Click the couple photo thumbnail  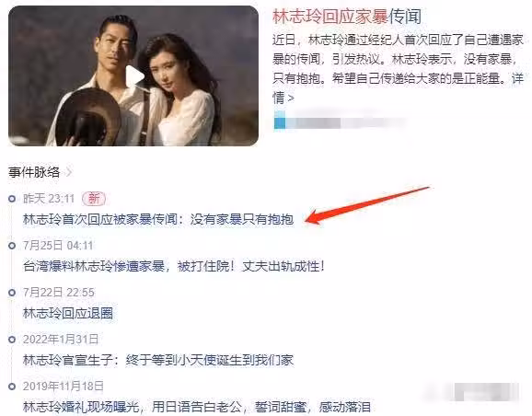click(x=133, y=76)
